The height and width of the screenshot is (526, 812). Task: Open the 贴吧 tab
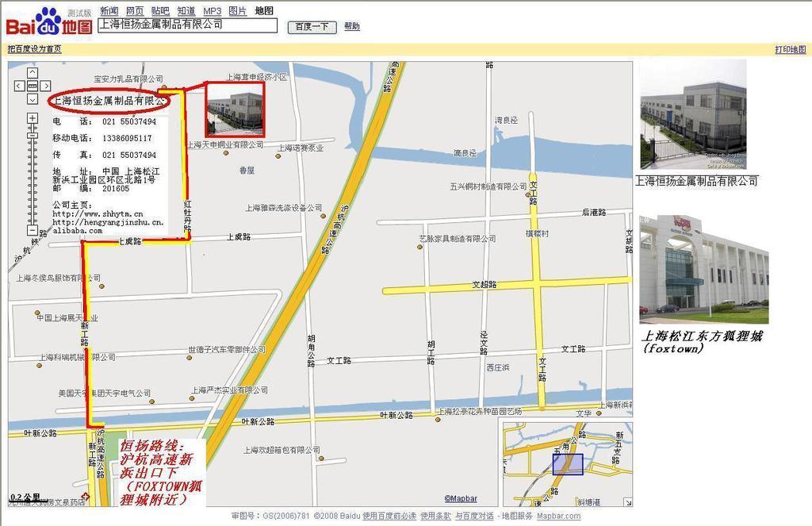(160, 11)
